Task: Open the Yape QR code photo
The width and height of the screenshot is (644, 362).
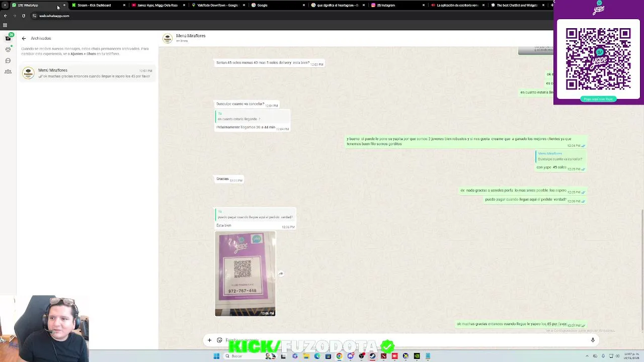Action: click(x=245, y=274)
